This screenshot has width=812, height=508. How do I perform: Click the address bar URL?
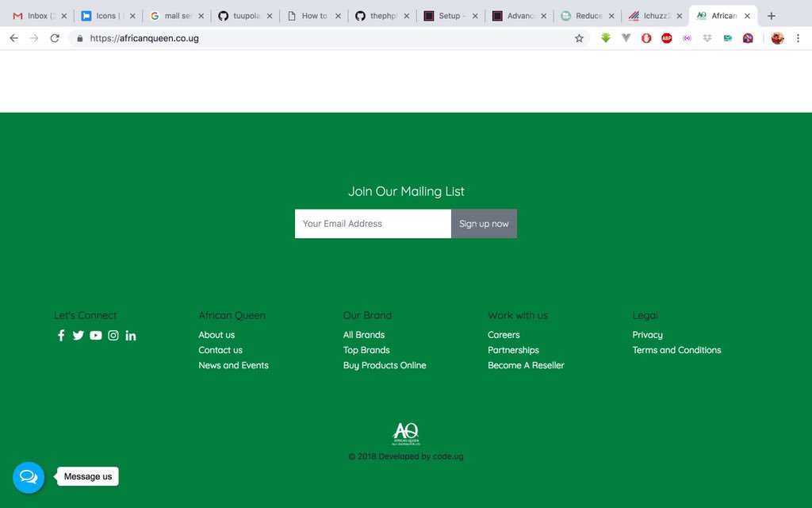pos(144,38)
